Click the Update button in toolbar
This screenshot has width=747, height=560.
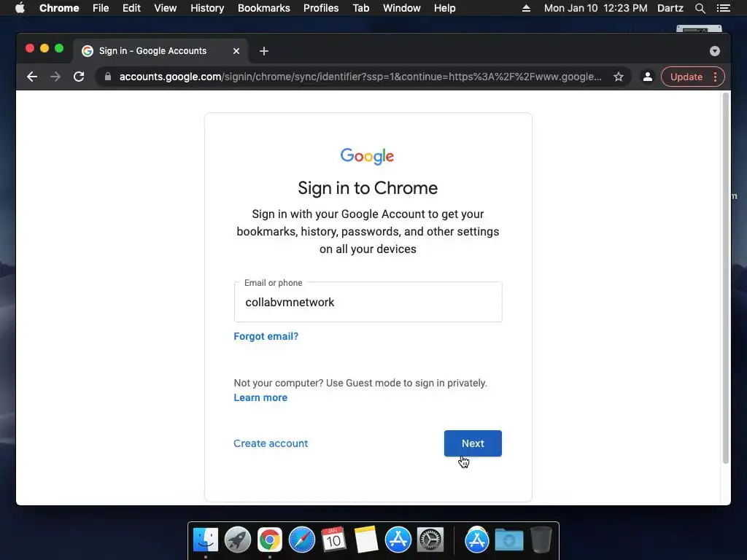pos(686,77)
